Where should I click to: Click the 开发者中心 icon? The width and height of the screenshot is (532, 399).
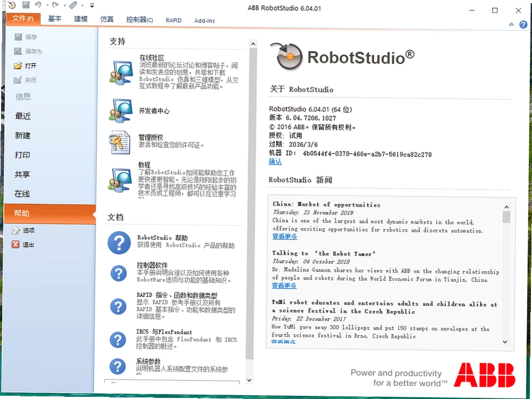[x=121, y=111]
